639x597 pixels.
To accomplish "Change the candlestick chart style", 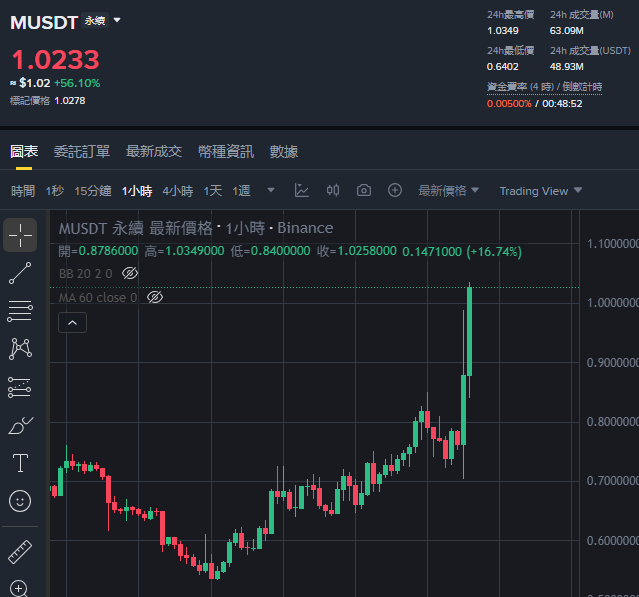I will pos(333,190).
